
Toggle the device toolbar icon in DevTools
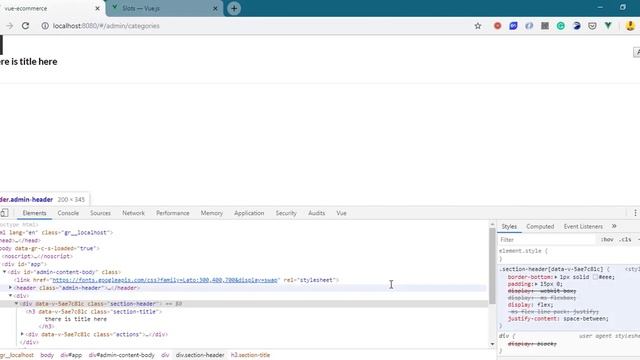point(4,213)
